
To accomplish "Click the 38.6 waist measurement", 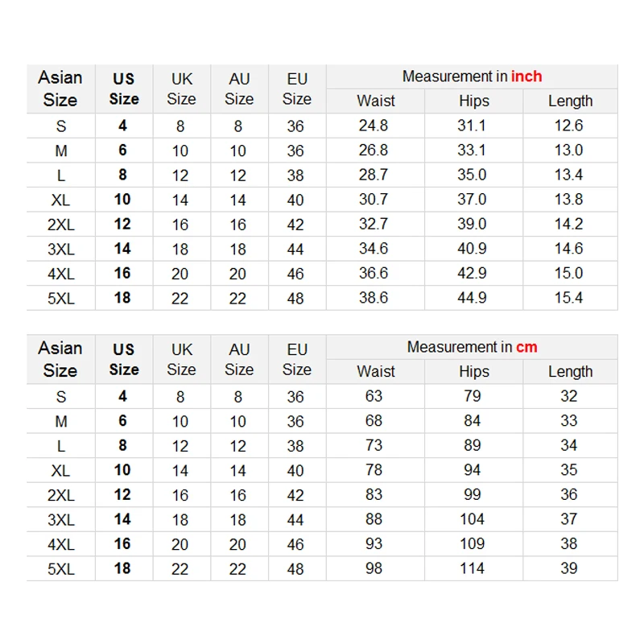I will (x=374, y=298).
